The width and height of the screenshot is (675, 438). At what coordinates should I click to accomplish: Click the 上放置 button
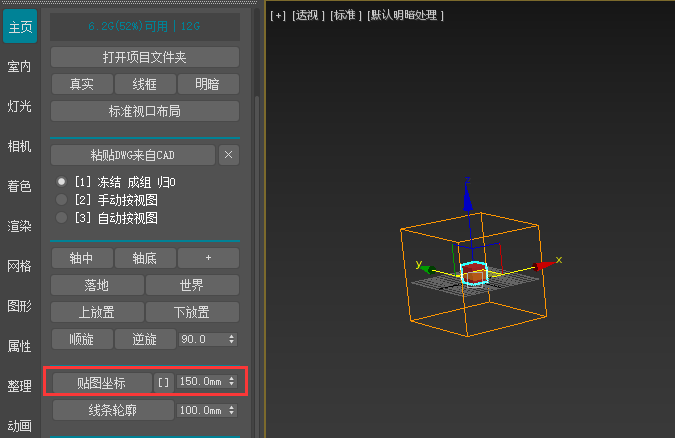coord(97,312)
